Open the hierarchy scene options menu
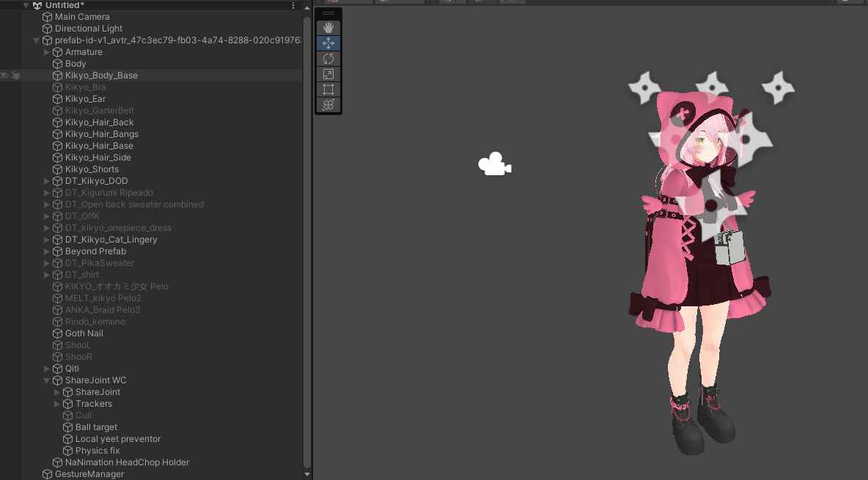Image resolution: width=868 pixels, height=480 pixels. tap(293, 5)
